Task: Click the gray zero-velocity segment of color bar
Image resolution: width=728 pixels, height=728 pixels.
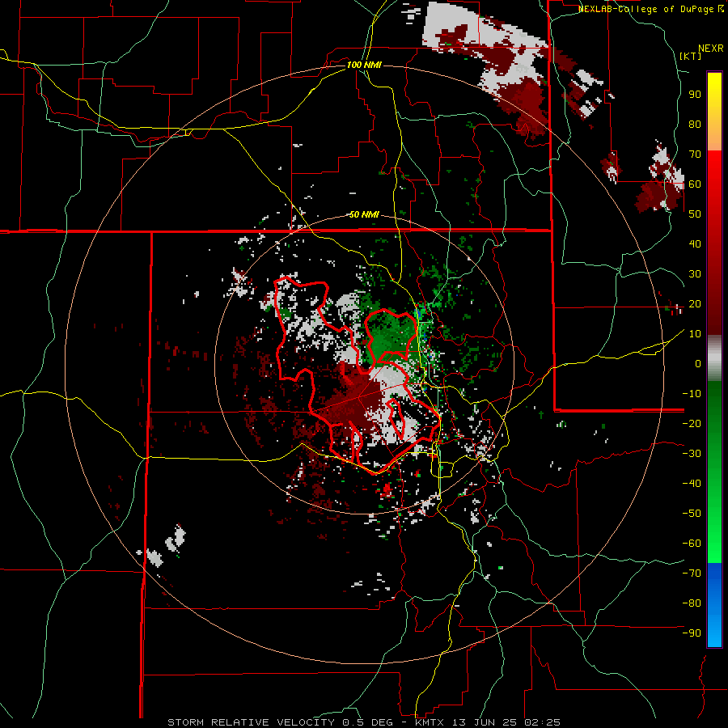Action: [x=714, y=358]
